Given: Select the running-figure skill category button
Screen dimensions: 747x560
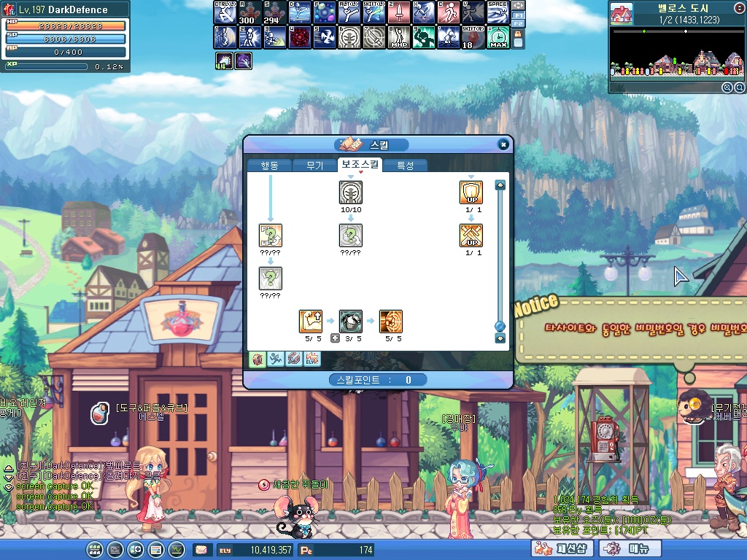Looking at the screenshot, I should pos(275,359).
